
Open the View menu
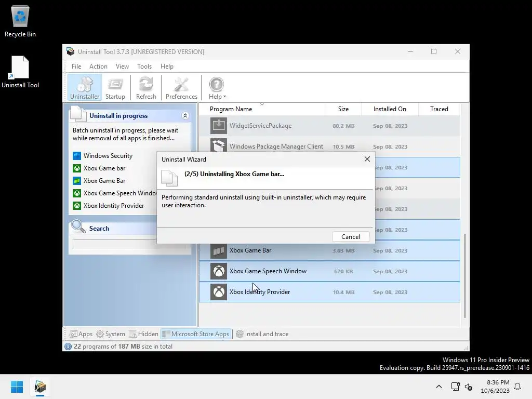(x=122, y=66)
